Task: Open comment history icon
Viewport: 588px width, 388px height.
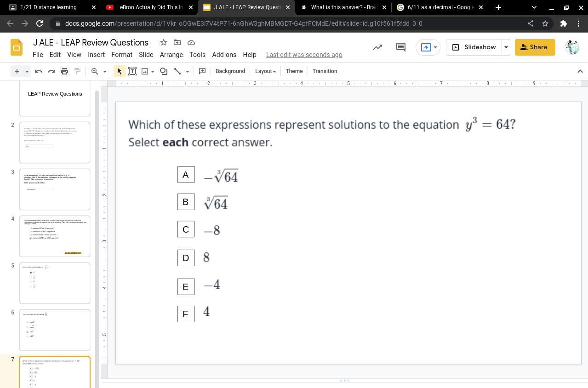Action: [x=400, y=47]
